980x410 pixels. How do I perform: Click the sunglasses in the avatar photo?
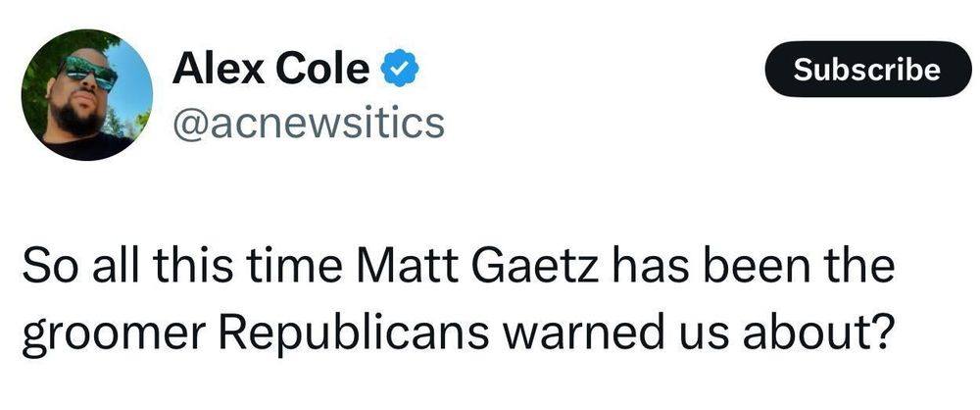coord(86,73)
